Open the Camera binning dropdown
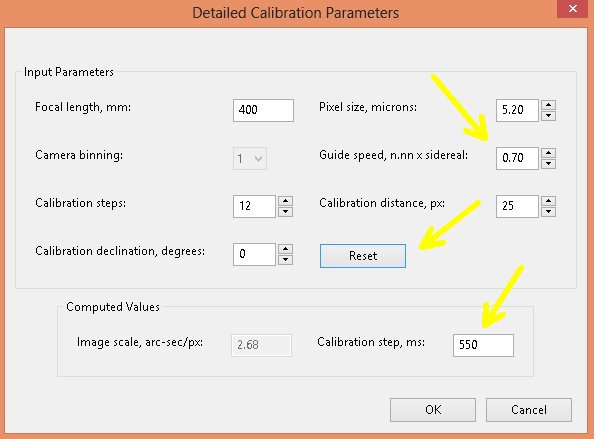The width and height of the screenshot is (594, 439). click(250, 158)
